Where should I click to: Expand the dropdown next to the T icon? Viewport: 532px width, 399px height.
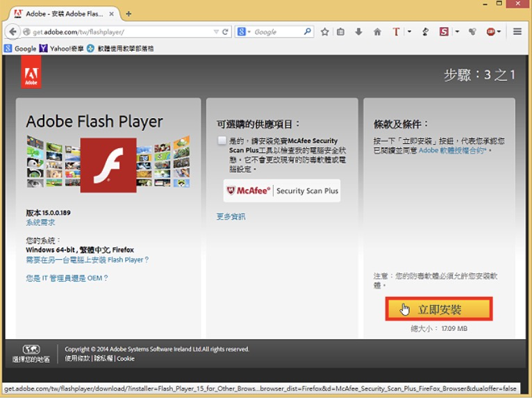[x=409, y=31]
